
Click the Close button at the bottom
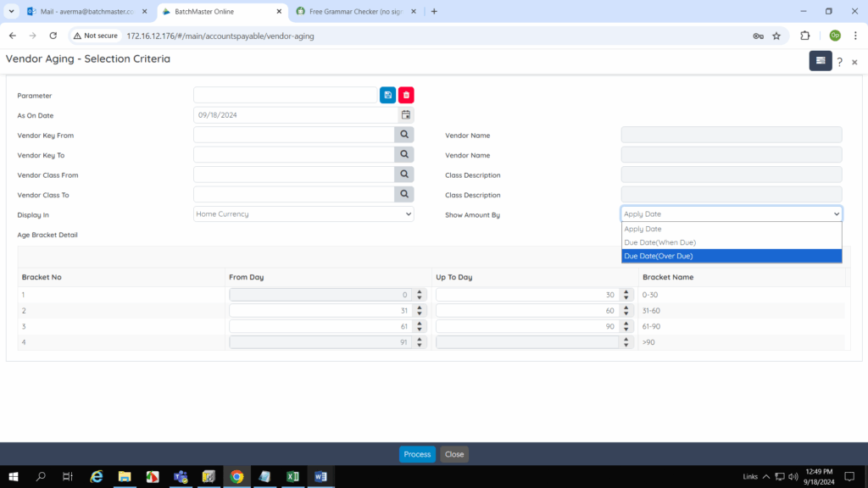[x=454, y=454]
